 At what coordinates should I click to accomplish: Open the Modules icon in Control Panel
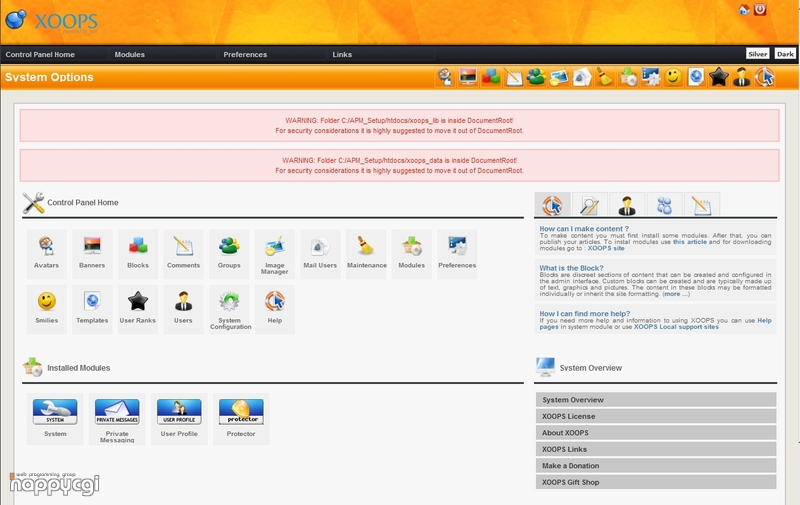[411, 254]
